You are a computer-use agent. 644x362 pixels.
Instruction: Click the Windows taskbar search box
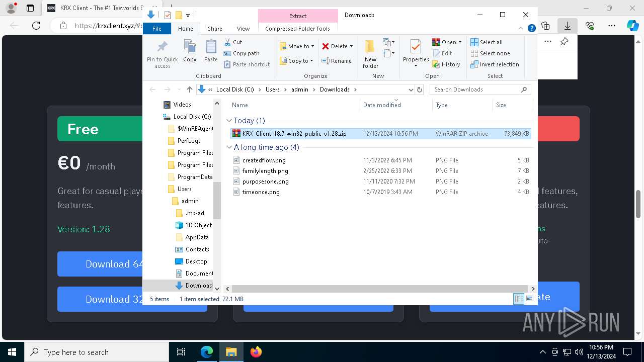point(97,352)
